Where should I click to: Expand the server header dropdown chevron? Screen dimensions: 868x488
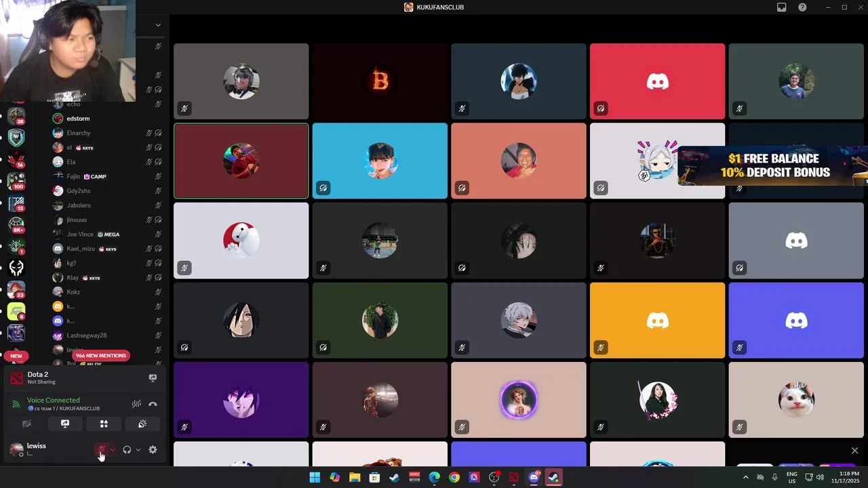pos(158,25)
